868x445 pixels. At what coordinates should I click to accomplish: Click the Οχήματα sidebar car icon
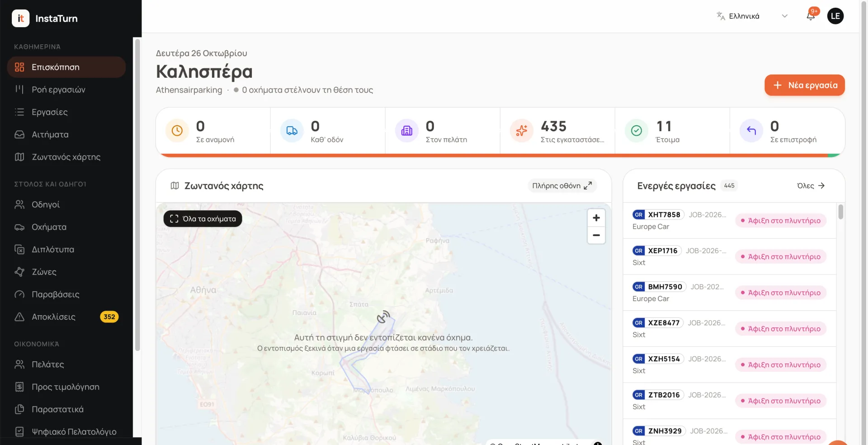19,227
